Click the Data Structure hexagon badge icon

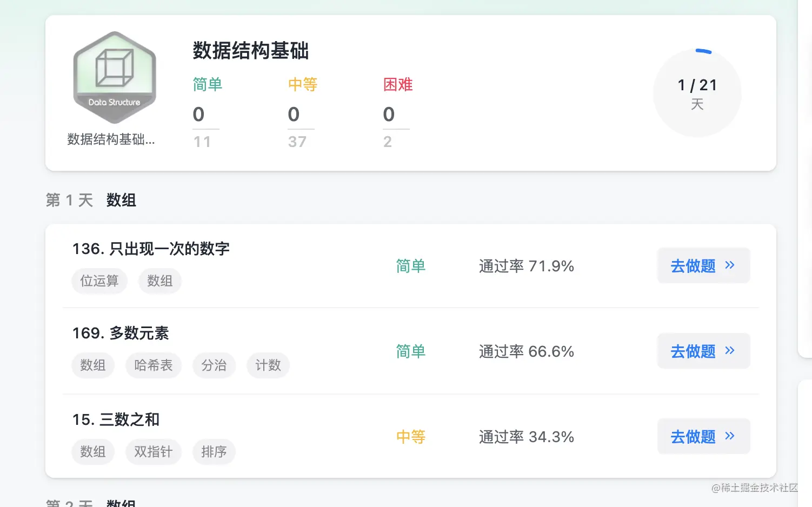click(x=115, y=77)
